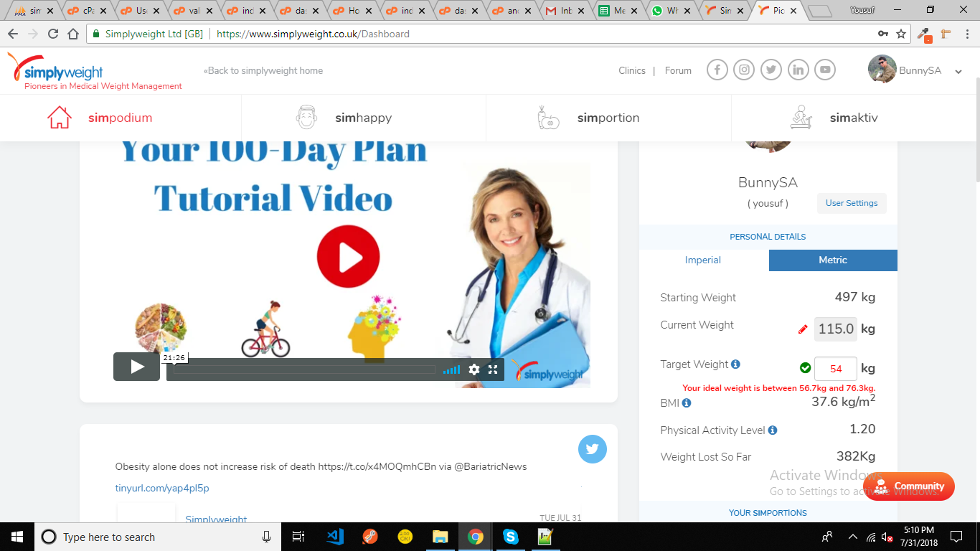Click the Windows search box

click(x=156, y=537)
